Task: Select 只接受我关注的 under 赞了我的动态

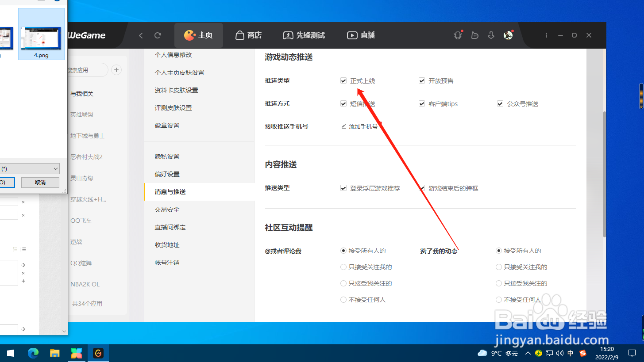Action: [499, 283]
